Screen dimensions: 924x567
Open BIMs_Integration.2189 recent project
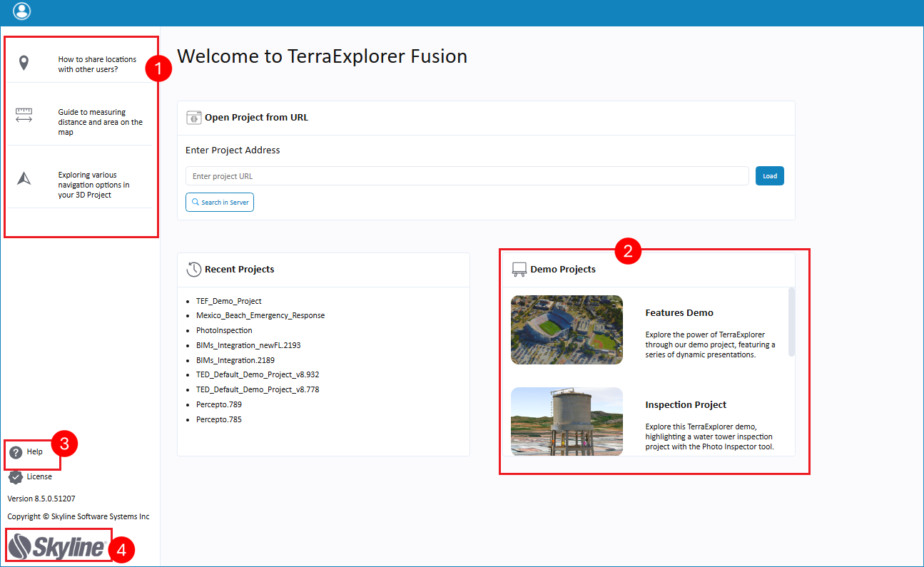pos(235,360)
